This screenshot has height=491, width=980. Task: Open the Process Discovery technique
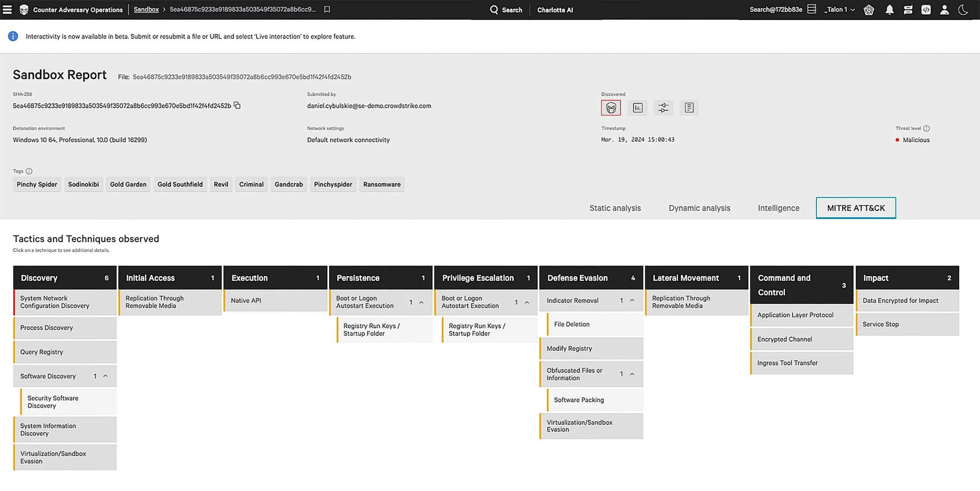click(65, 328)
